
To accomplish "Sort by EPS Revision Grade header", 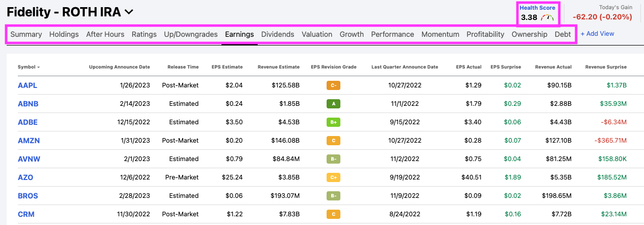I will tap(333, 67).
